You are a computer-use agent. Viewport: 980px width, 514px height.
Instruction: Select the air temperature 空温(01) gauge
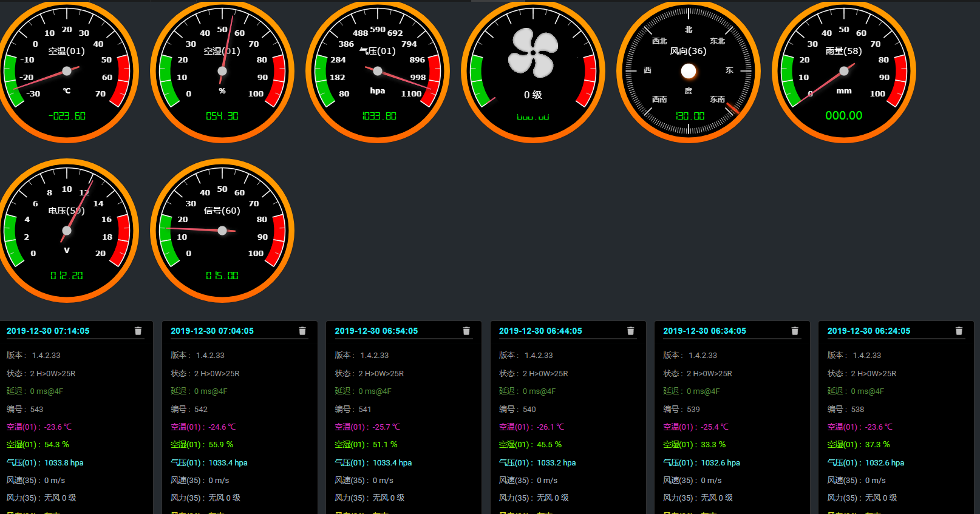tap(67, 72)
